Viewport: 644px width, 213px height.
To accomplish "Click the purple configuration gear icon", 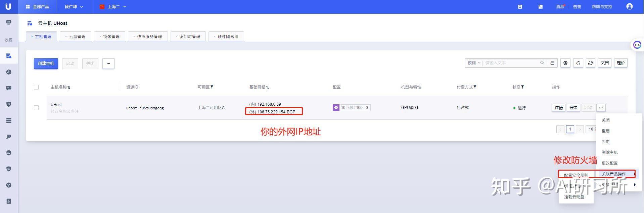I will click(336, 108).
